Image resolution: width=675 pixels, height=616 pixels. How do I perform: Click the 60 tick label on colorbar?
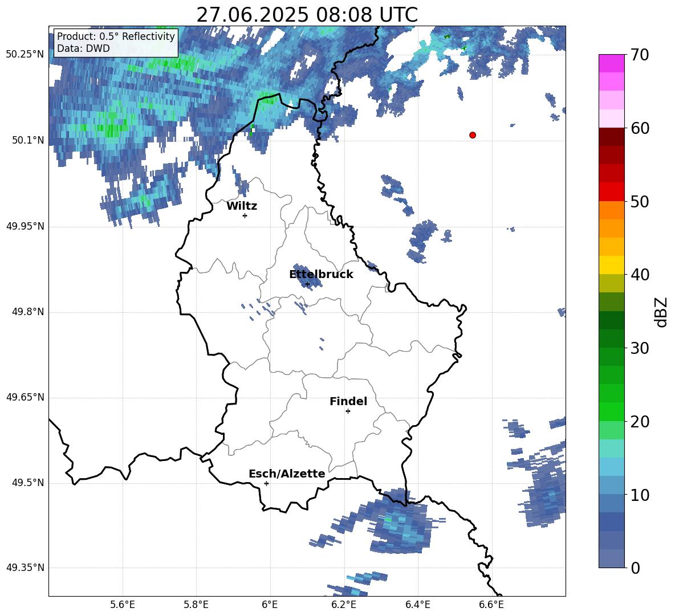pyautogui.click(x=640, y=128)
